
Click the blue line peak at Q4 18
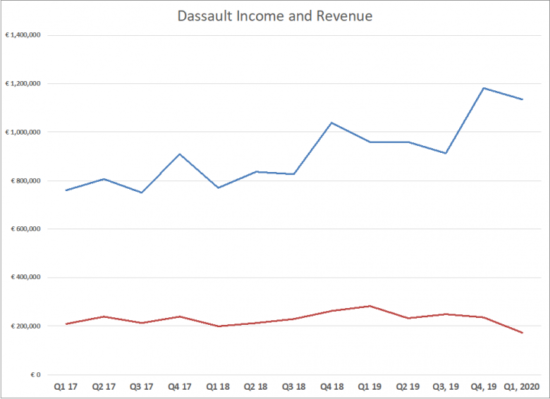pos(332,123)
